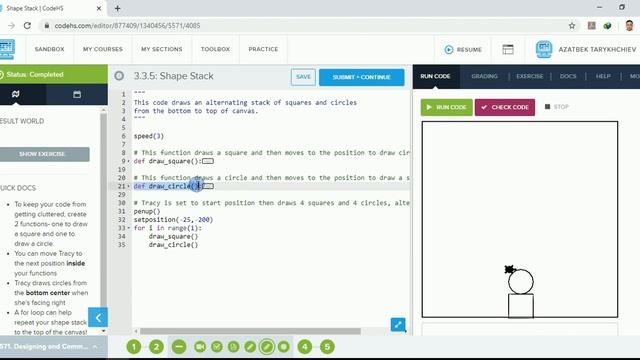640x360 pixels.
Task: Go to lesson item 2 in bottom bar
Action: (x=156, y=347)
